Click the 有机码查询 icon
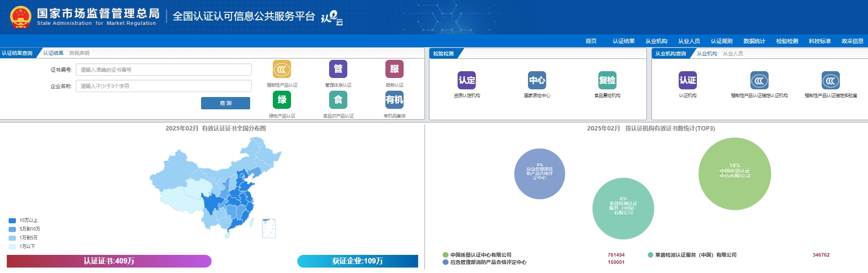The height and width of the screenshot is (273, 868). [394, 100]
